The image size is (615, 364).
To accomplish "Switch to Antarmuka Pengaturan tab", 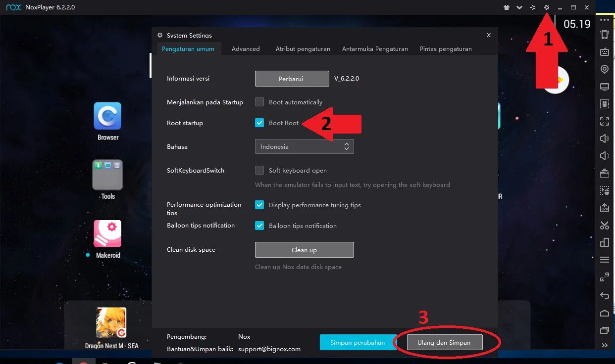I will coord(375,49).
